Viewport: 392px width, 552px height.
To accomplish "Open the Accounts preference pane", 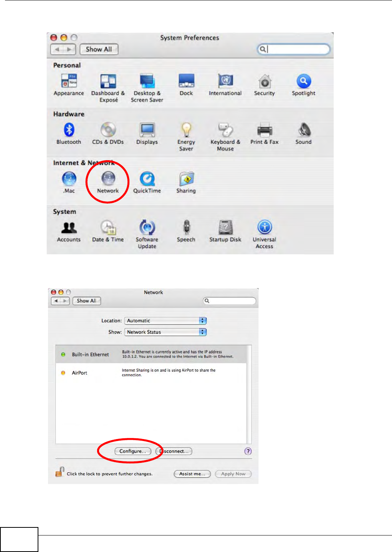I will [x=69, y=231].
